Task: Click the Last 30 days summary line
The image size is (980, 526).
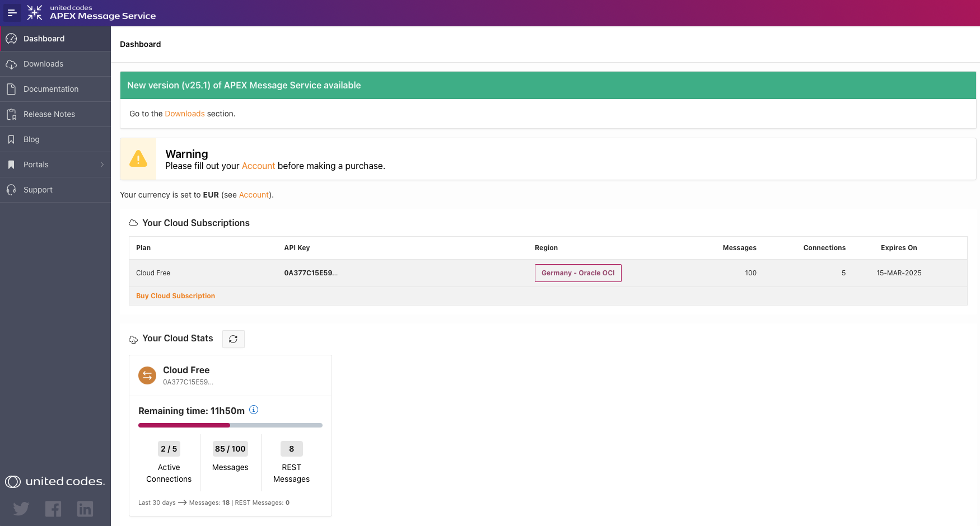Action: point(214,502)
